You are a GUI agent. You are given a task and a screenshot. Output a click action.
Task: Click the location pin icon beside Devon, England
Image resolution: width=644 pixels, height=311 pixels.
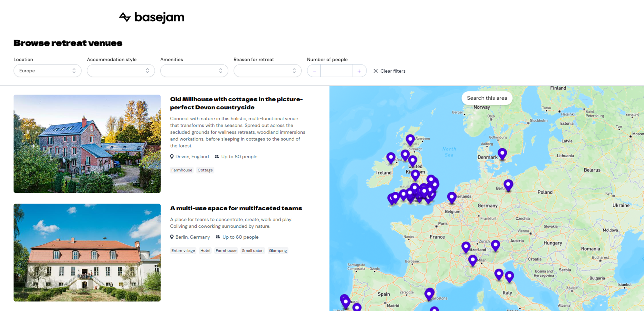point(172,157)
